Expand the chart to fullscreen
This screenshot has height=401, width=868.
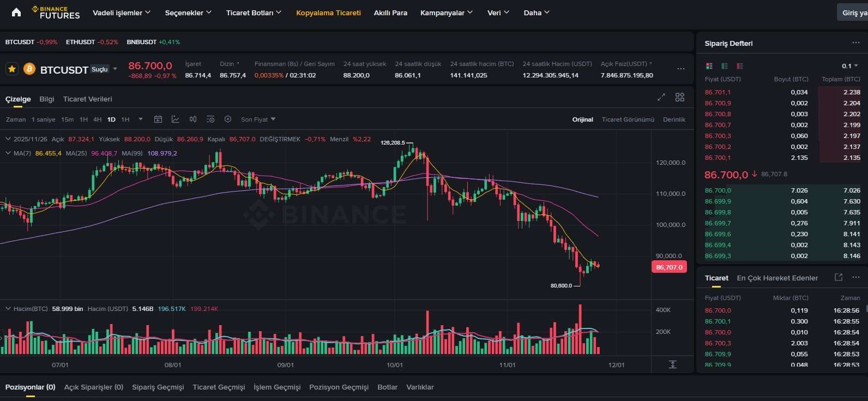coord(661,97)
